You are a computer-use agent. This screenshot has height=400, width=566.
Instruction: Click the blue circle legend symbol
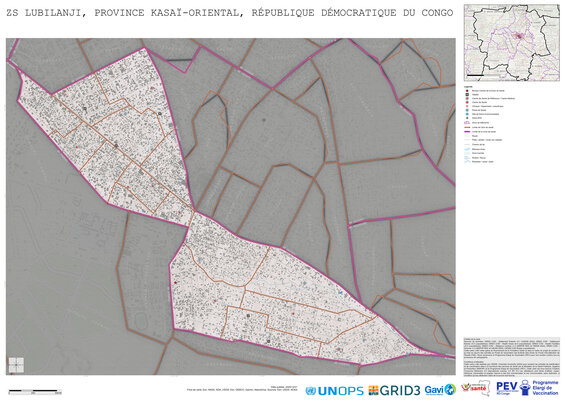[467, 114]
